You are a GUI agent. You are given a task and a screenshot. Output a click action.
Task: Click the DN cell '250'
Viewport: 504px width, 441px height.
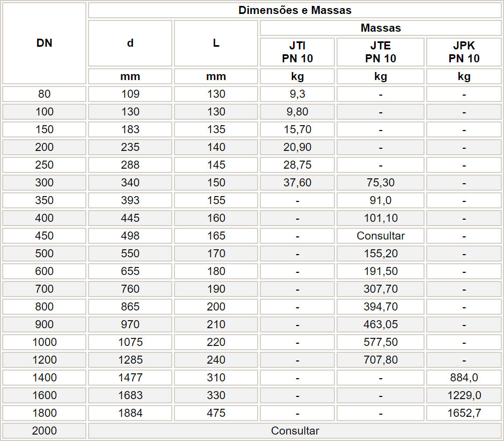(45, 165)
